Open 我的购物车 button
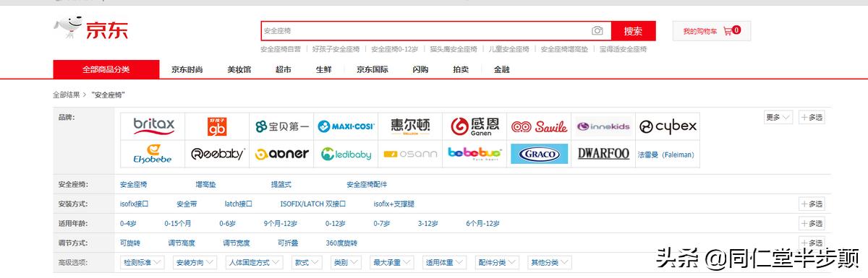The width and height of the screenshot is (868, 278). [x=712, y=31]
